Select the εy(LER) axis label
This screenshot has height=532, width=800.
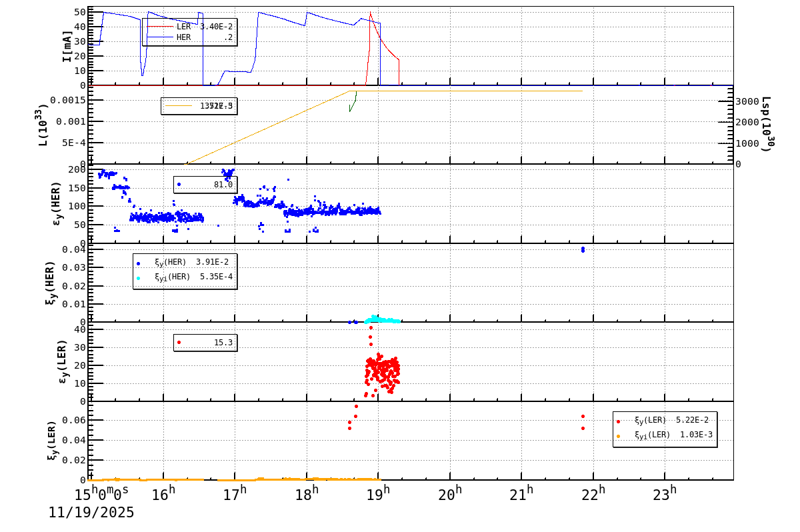tap(64, 362)
